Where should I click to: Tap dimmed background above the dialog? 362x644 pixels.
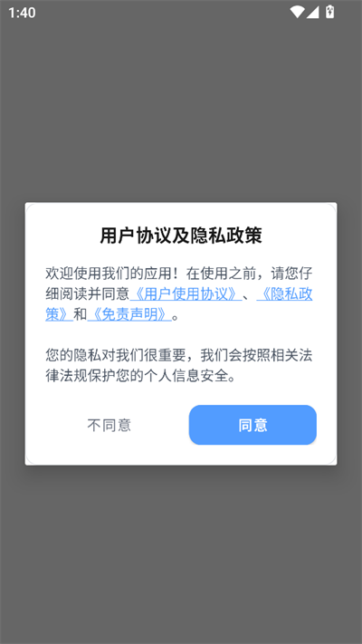pos(181,111)
